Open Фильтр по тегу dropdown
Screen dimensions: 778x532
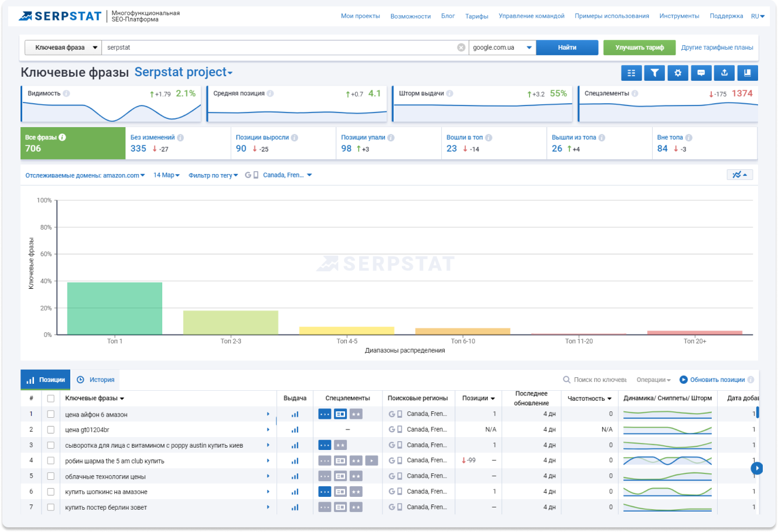point(213,175)
